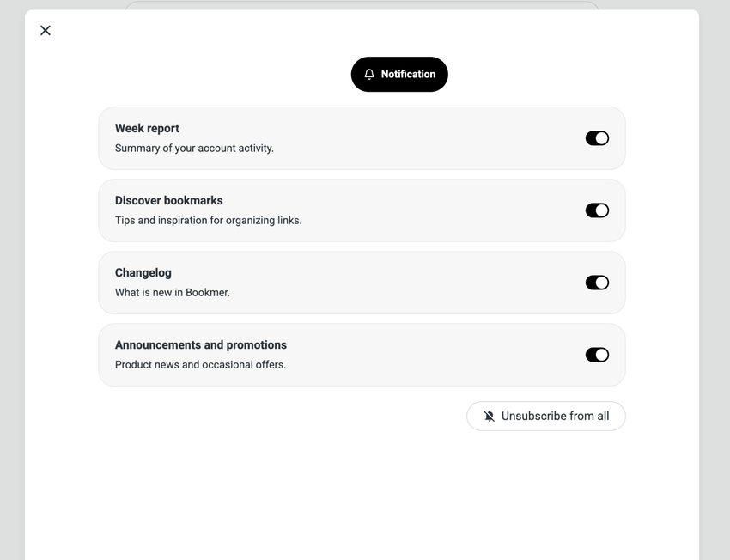Close the notification settings dialog
This screenshot has width=730, height=560.
click(46, 31)
